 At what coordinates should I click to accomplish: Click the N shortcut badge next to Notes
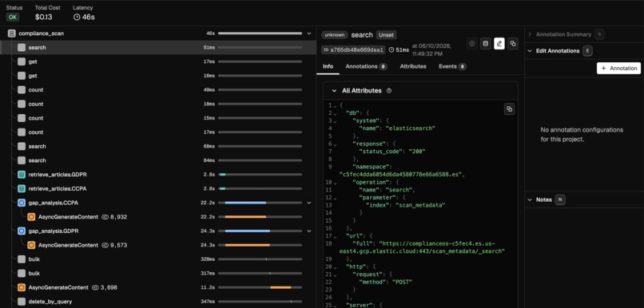click(560, 199)
